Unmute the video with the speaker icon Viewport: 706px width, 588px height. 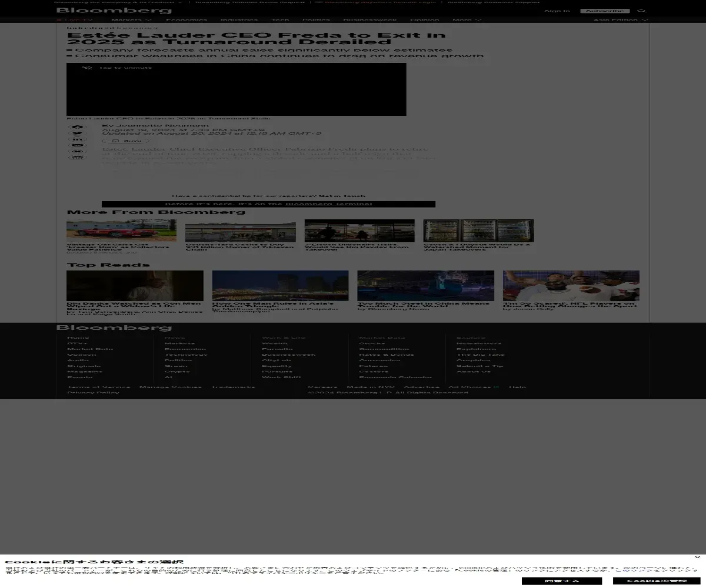(87, 68)
